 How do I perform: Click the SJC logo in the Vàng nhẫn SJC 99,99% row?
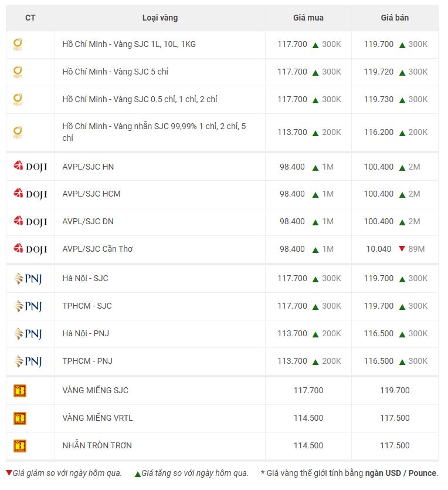coord(18,132)
